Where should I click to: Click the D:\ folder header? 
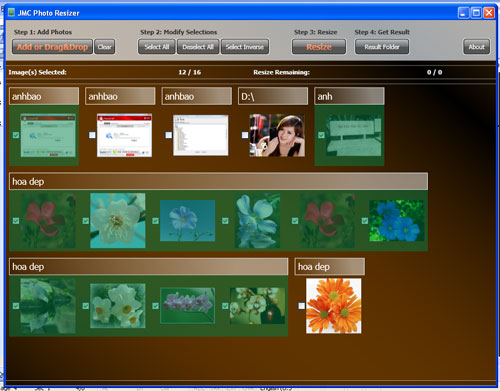pyautogui.click(x=273, y=96)
